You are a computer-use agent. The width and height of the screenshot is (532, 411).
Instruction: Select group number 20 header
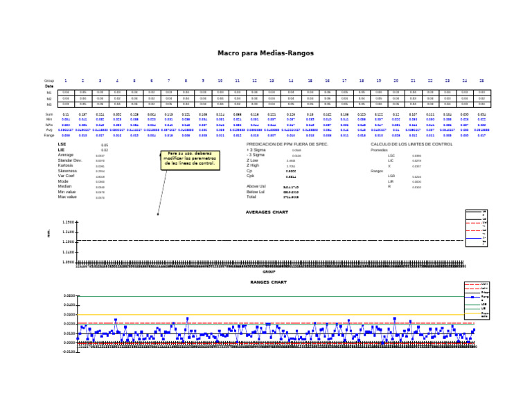[x=396, y=81]
